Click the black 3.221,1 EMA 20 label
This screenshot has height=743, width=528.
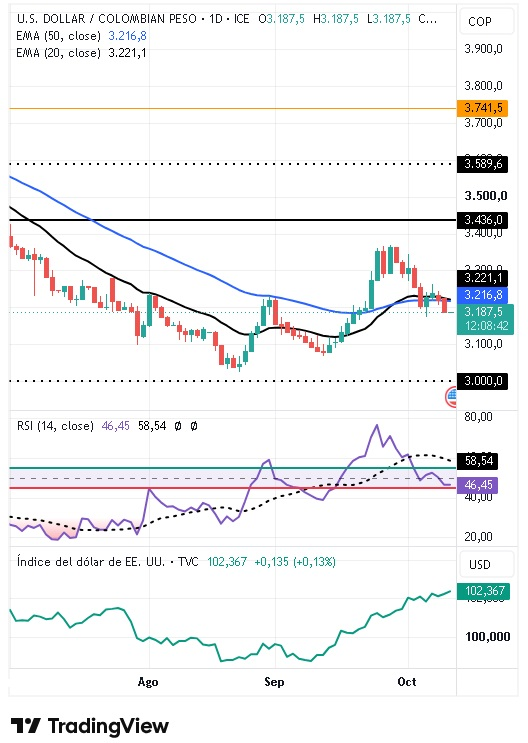tap(482, 278)
